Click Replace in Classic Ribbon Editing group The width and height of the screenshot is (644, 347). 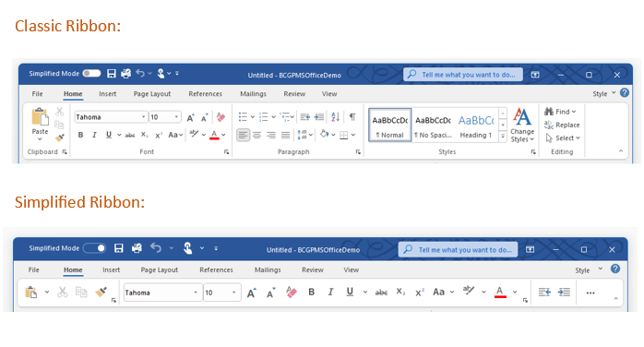tap(562, 125)
